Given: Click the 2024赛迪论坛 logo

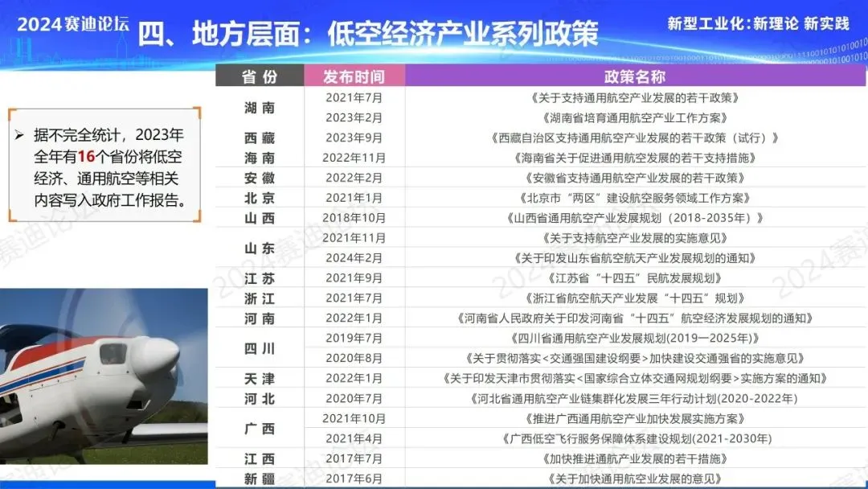Looking at the screenshot, I should coord(72,24).
